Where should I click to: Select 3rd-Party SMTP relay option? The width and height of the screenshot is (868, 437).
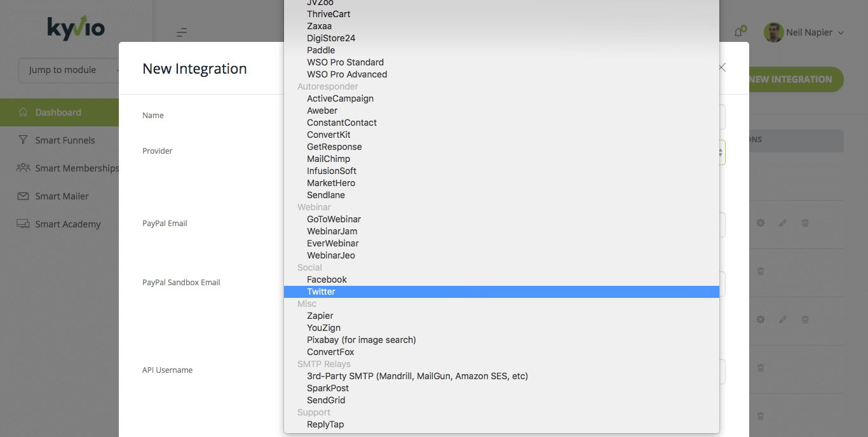click(x=501, y=376)
